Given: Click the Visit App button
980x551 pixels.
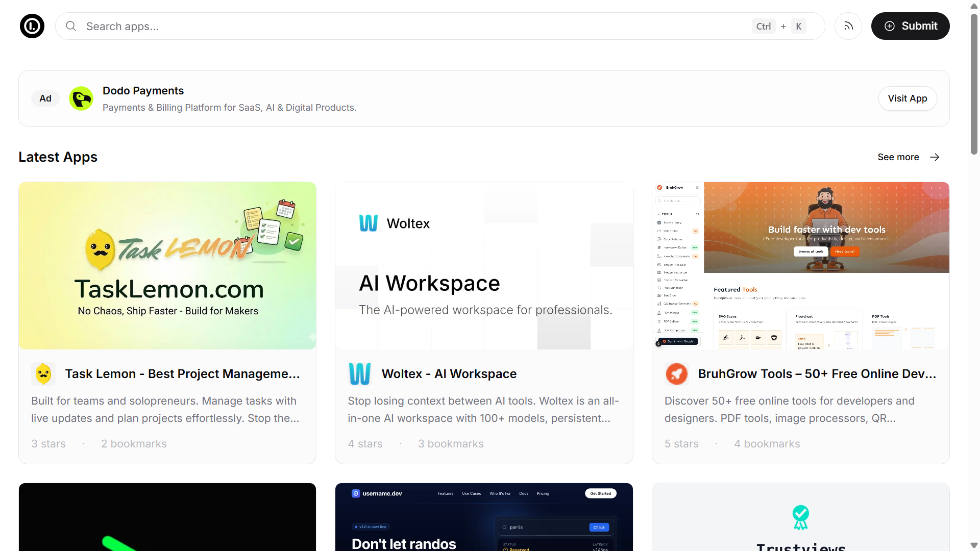Looking at the screenshot, I should click(907, 98).
